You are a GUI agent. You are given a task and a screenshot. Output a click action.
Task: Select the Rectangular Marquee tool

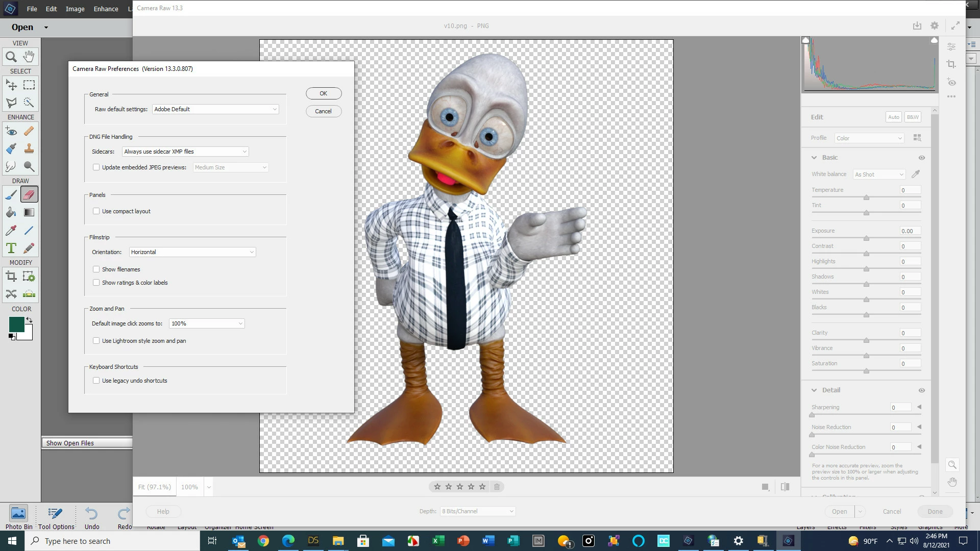point(29,85)
